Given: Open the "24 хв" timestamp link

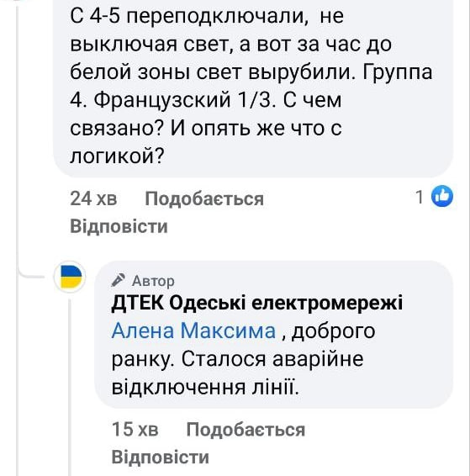Looking at the screenshot, I should 93,198.
